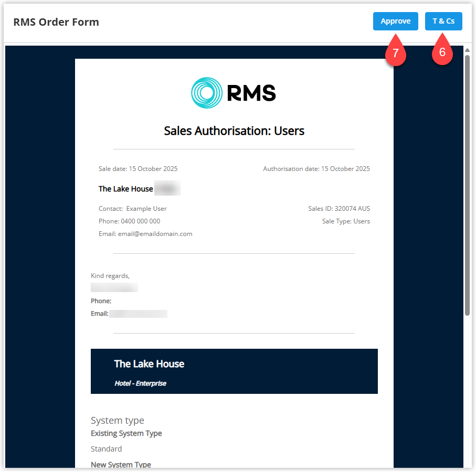Click the 'Kind regards,' text
Screen dimensions: 476x472
pos(110,276)
